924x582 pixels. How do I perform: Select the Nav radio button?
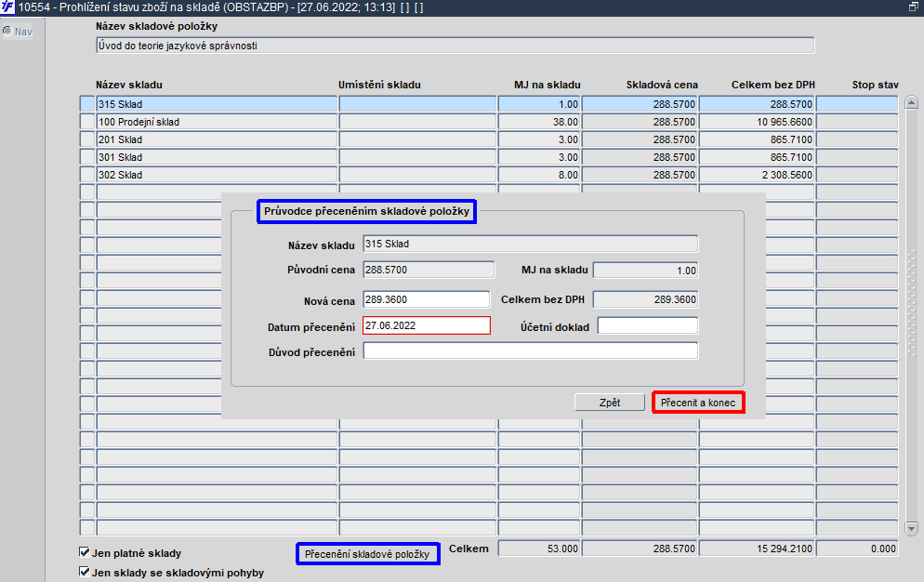(x=7, y=31)
